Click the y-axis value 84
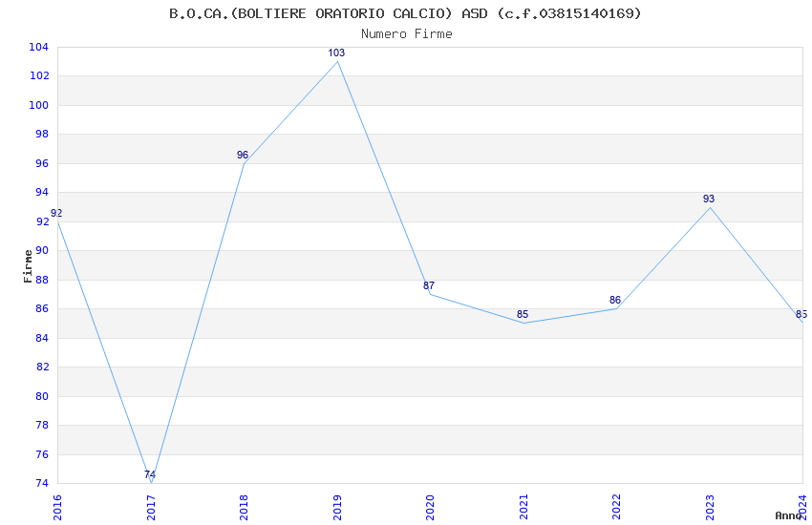 (42, 338)
